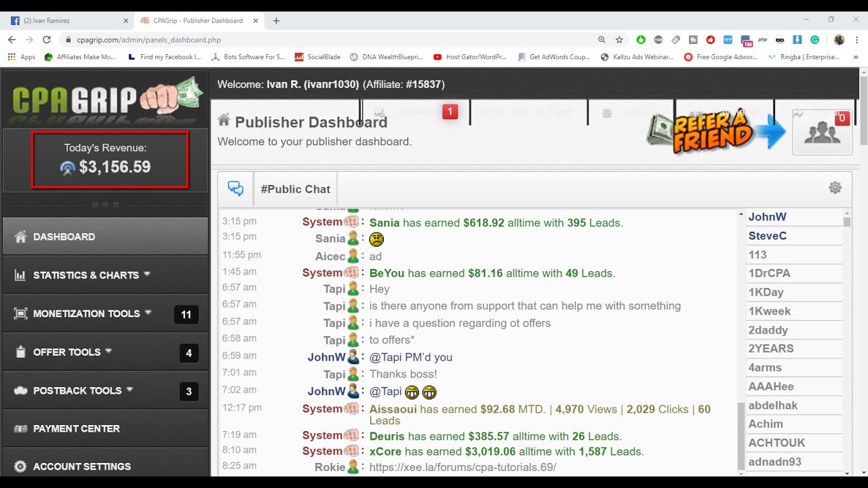Click the Monetization Tools count badge 11

coord(186,314)
